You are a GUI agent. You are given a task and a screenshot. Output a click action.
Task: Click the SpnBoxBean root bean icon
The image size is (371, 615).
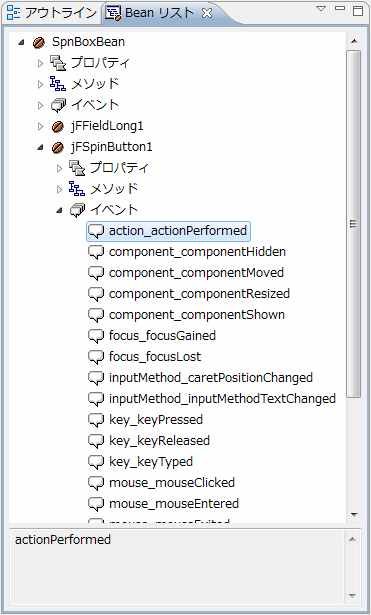click(38, 42)
